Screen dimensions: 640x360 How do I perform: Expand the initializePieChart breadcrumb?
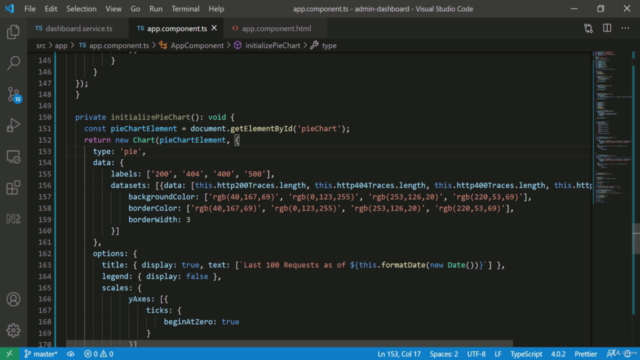point(267,45)
